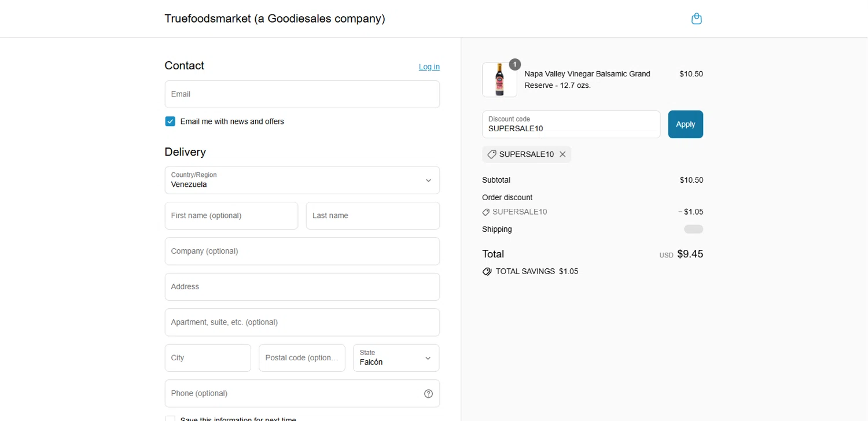Click the SUPERSALE10 discount chip
Viewport: 868px width, 421px height.
527,154
